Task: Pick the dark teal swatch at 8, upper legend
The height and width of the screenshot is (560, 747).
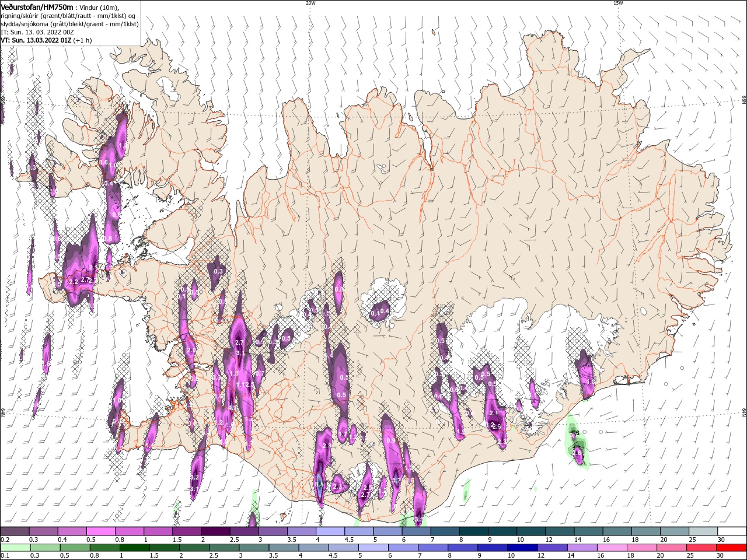Action: (474, 531)
